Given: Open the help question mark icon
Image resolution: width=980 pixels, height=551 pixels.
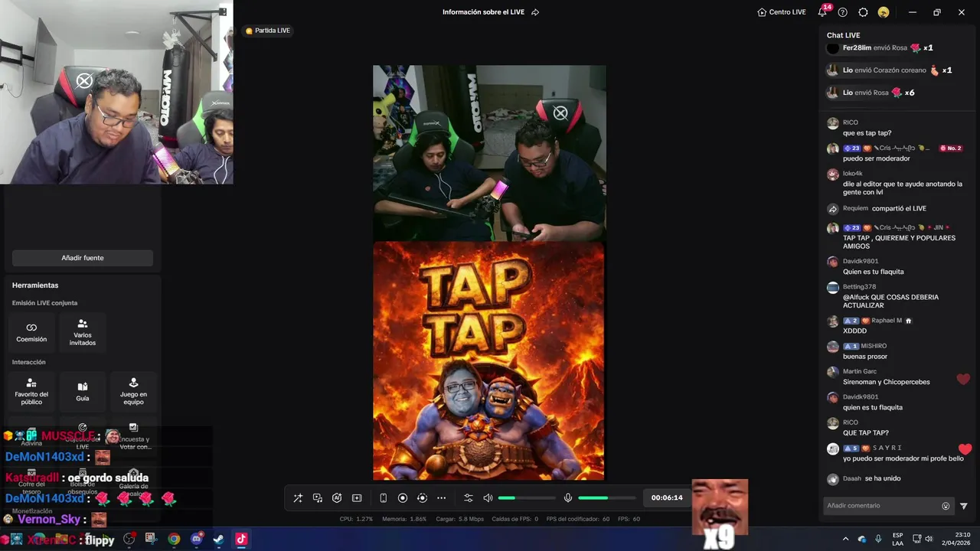Looking at the screenshot, I should click(x=843, y=12).
